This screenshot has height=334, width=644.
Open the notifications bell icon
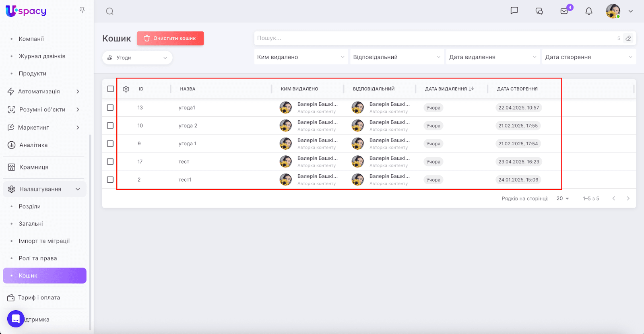coord(588,11)
